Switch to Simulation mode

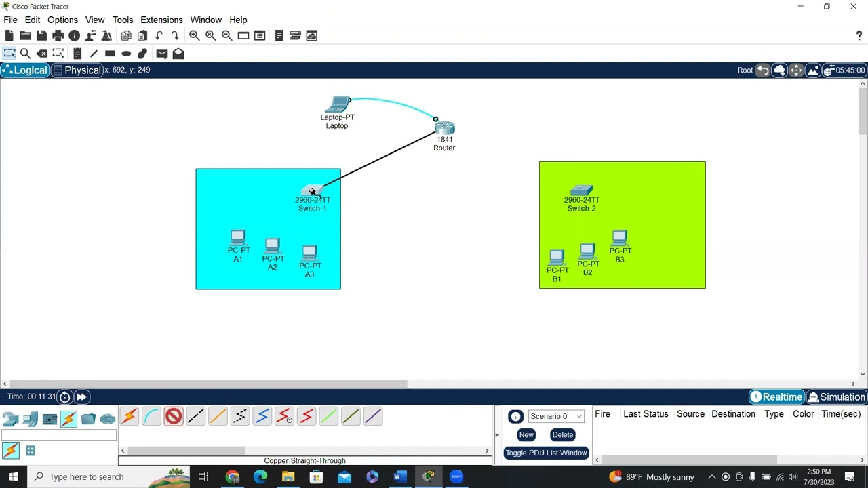coord(836,397)
